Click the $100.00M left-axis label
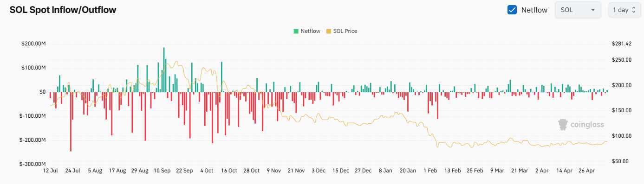Screen dimensions: 644x184 pyautogui.click(x=33, y=68)
